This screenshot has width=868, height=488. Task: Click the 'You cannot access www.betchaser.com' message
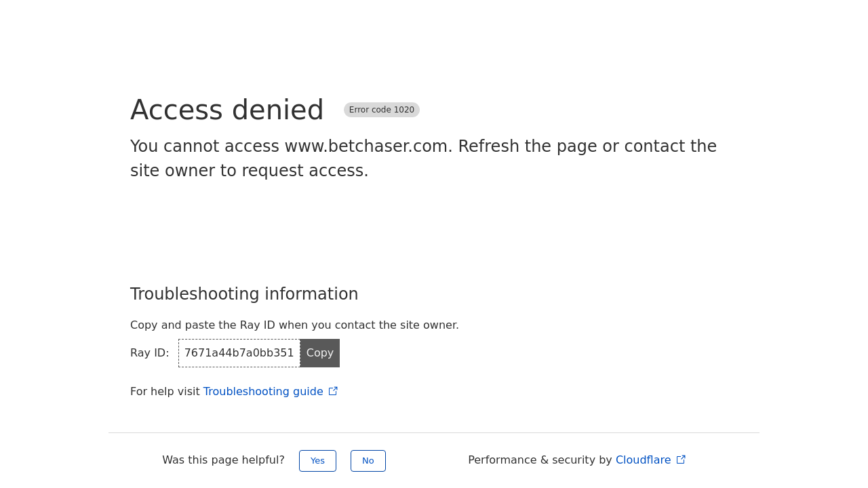coord(423,159)
